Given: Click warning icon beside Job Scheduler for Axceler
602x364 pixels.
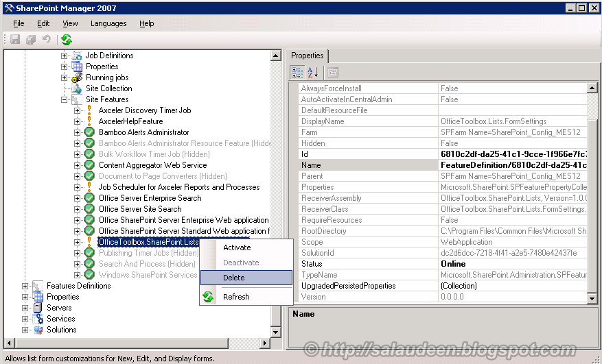Looking at the screenshot, I should click(x=89, y=186).
